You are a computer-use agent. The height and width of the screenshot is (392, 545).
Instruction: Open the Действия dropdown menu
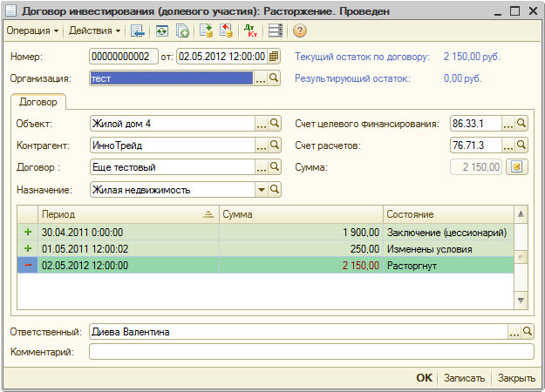94,30
